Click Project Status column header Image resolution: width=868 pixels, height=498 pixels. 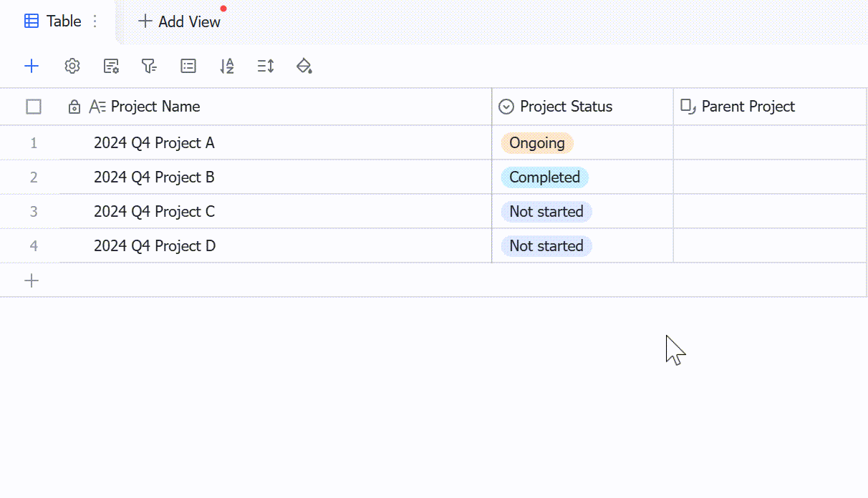pyautogui.click(x=582, y=107)
